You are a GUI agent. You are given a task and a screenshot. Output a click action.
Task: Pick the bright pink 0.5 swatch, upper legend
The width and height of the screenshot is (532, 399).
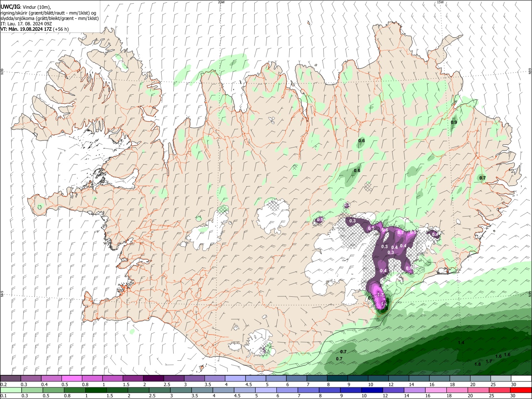click(72, 379)
